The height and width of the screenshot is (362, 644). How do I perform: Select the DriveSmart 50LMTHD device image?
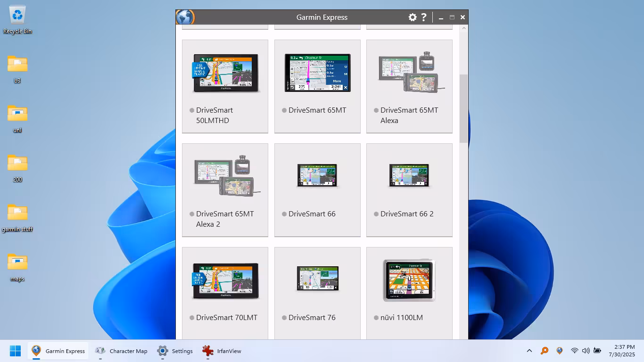pyautogui.click(x=225, y=73)
